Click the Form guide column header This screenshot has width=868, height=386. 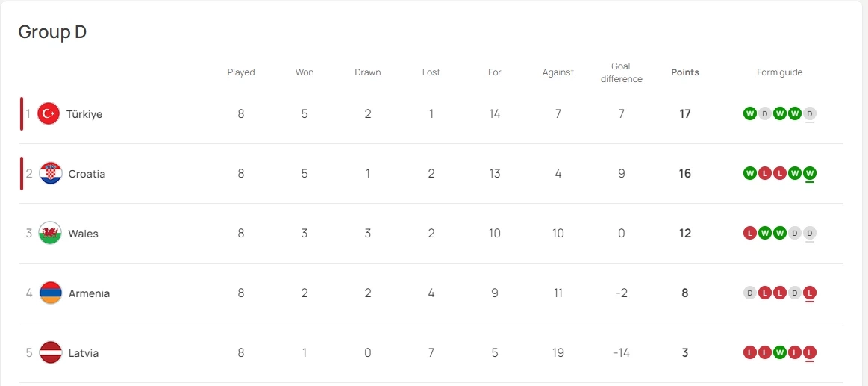(x=780, y=72)
